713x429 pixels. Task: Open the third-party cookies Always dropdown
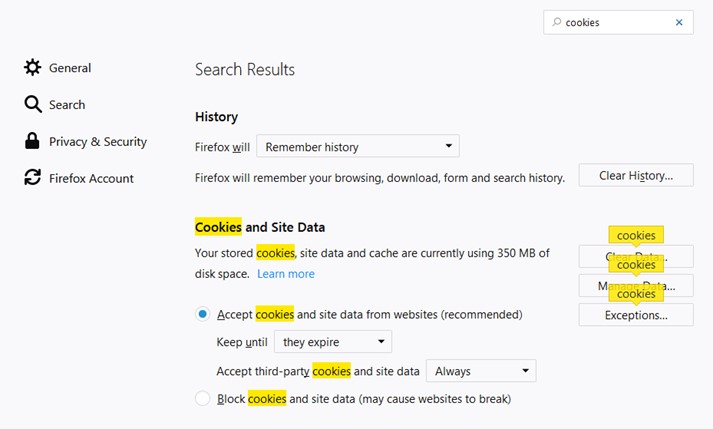tap(481, 371)
